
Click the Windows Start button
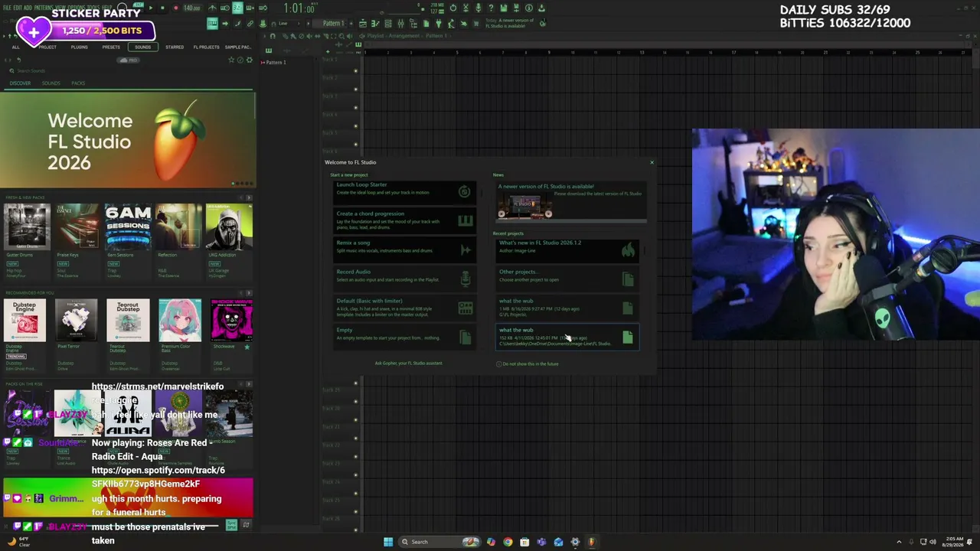coord(388,542)
